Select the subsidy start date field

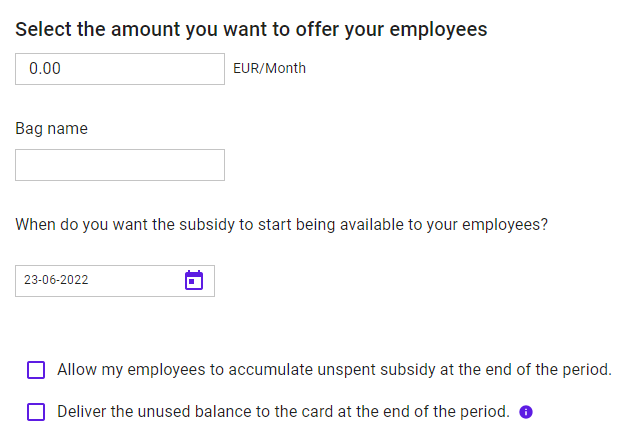pyautogui.click(x=115, y=281)
